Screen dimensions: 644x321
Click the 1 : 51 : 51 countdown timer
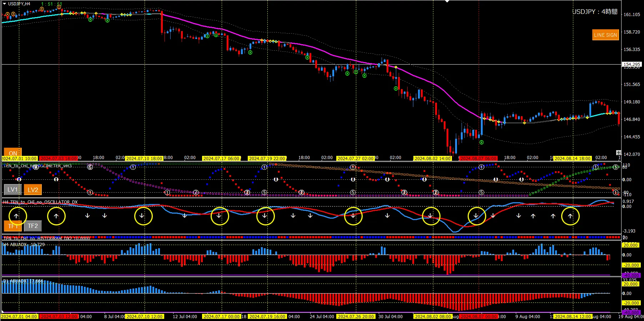click(51, 4)
